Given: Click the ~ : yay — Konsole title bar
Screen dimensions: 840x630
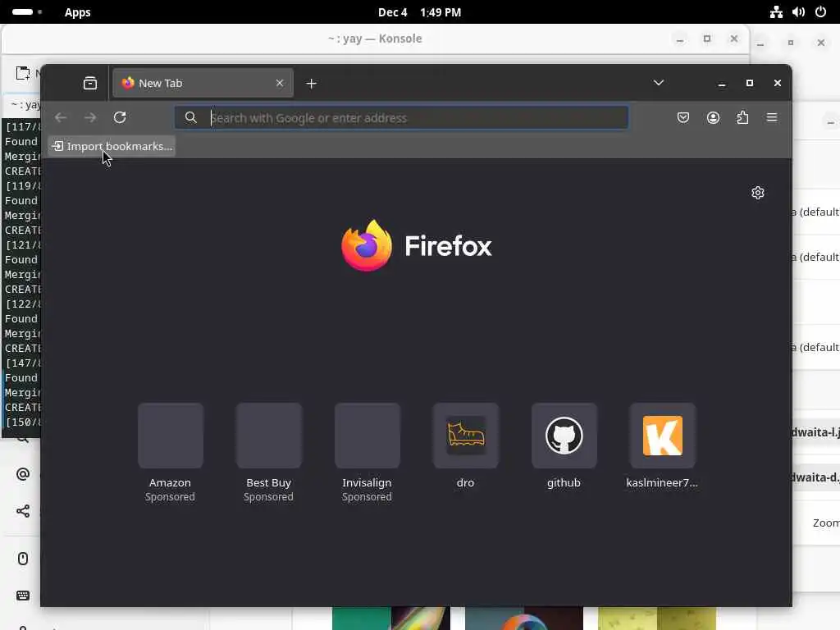Looking at the screenshot, I should pos(375,39).
